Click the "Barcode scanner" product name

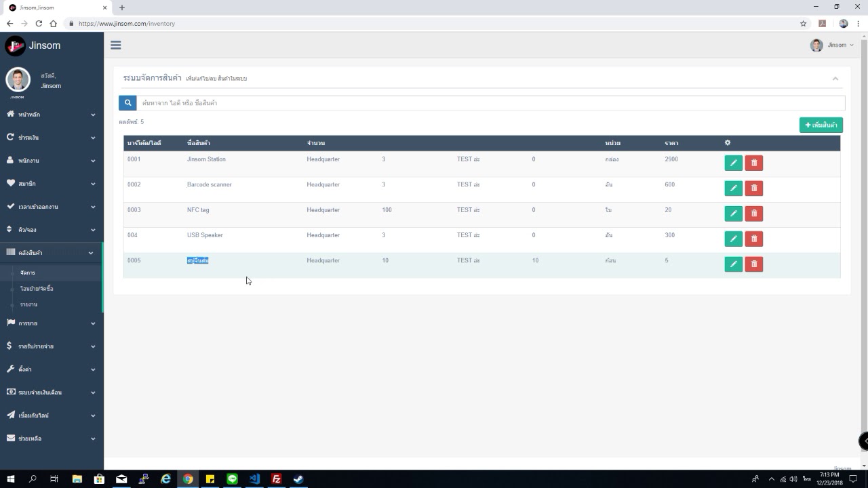tap(209, 184)
